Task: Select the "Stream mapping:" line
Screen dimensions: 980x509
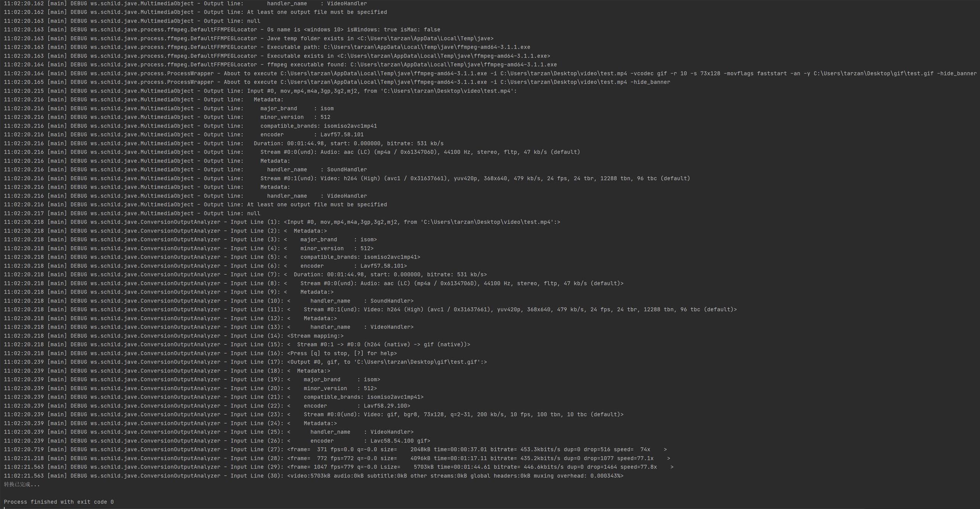Action: point(315,336)
